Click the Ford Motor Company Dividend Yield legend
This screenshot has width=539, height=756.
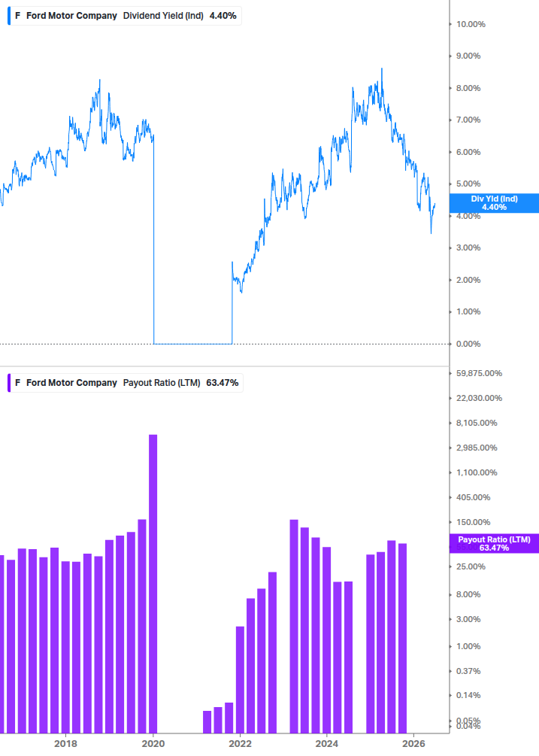pyautogui.click(x=125, y=16)
